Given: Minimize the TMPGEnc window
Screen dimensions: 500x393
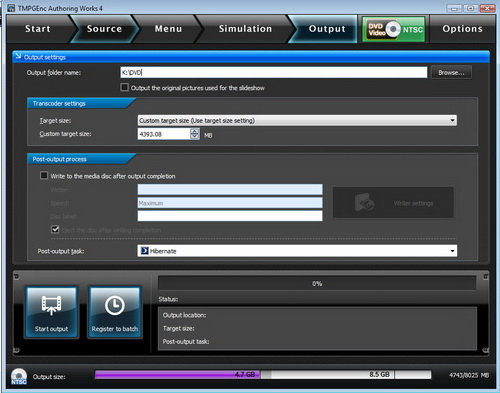Looking at the screenshot, I should pos(454,8).
